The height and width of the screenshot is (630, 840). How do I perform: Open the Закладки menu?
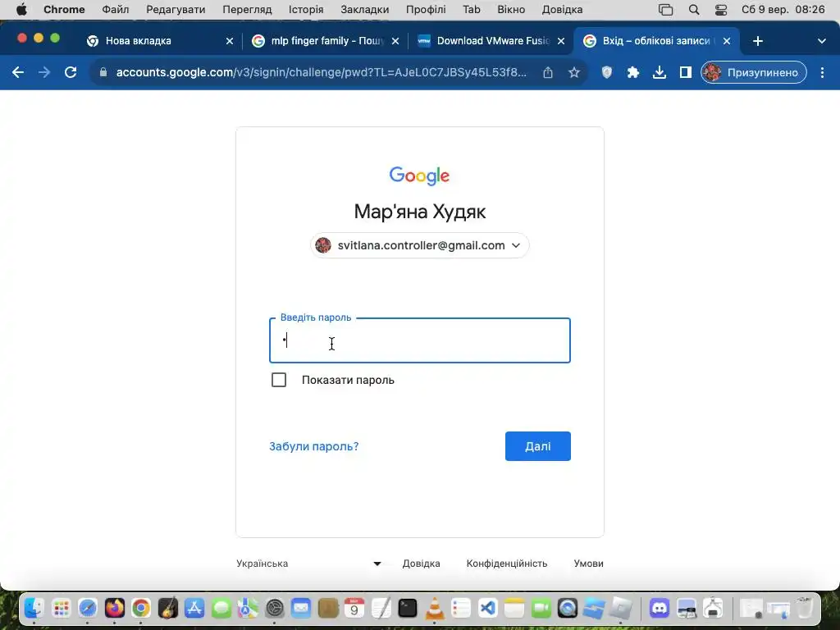click(x=365, y=10)
